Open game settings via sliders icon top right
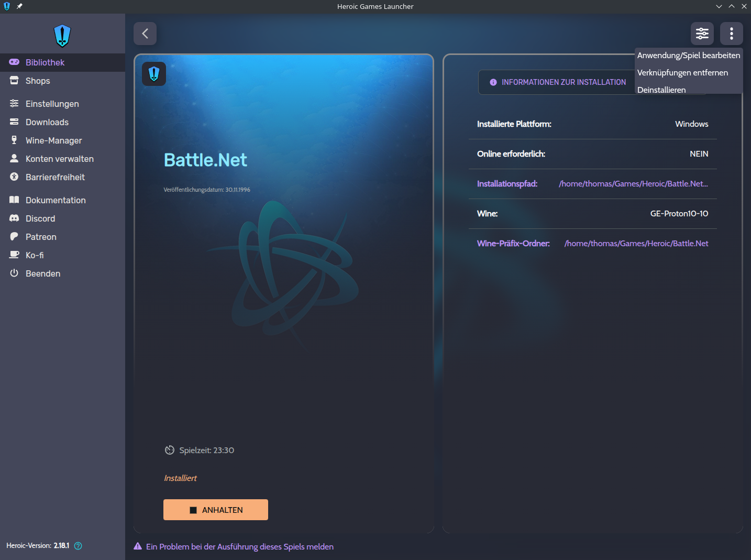The width and height of the screenshot is (751, 560). (x=702, y=34)
